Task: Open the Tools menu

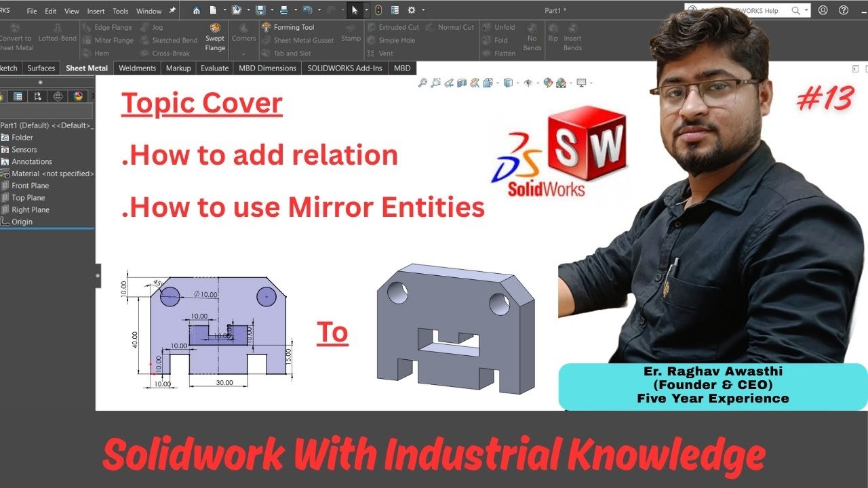Action: (x=120, y=11)
